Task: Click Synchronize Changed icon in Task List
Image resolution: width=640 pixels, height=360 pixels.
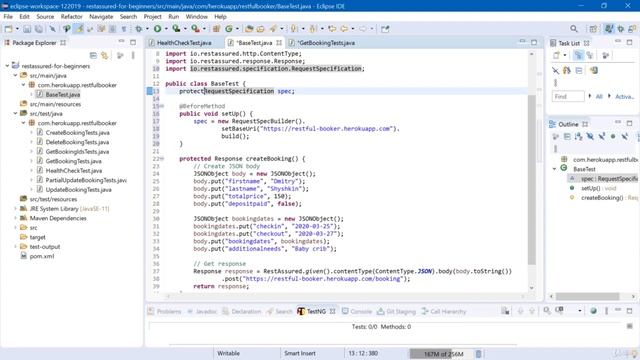Action: [x=594, y=70]
